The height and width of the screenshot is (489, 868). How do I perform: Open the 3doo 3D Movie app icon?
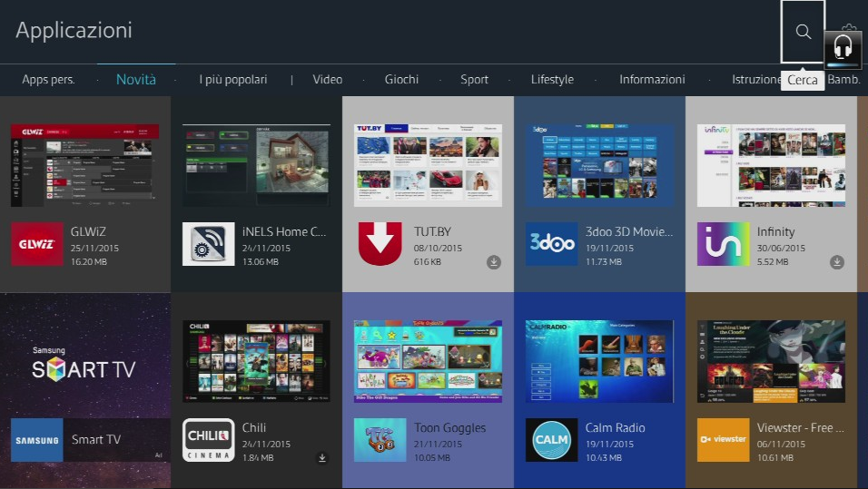[x=551, y=244]
